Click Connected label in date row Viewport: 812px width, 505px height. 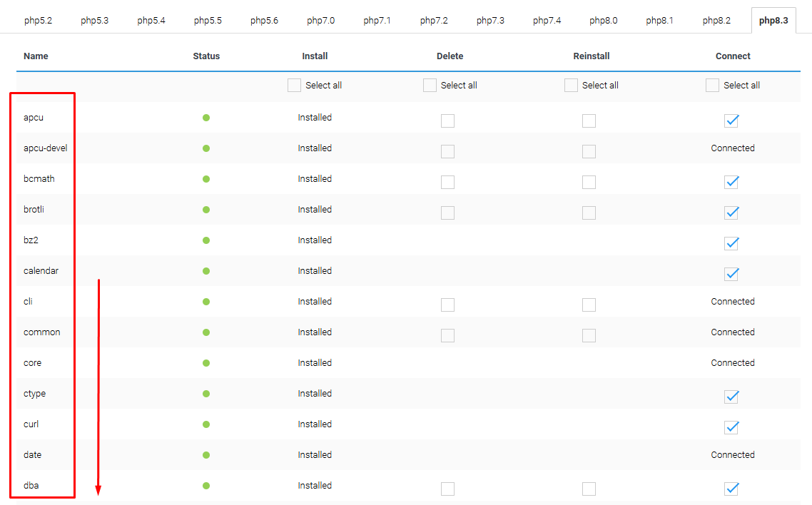[733, 455]
